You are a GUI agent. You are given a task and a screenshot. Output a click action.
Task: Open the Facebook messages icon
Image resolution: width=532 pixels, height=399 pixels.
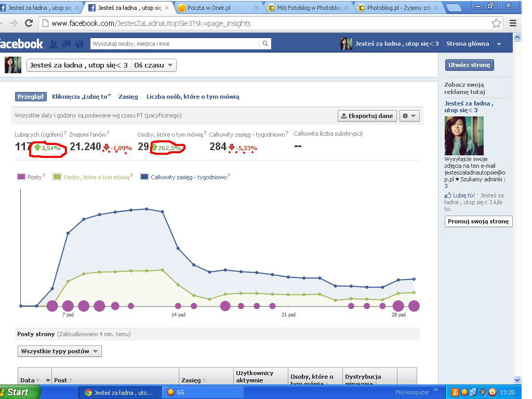tap(66, 44)
